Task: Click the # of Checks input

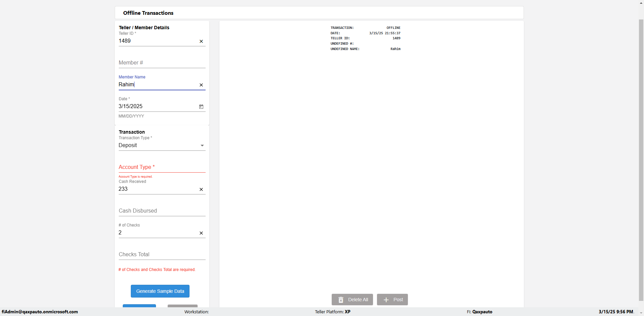Action: [158, 233]
